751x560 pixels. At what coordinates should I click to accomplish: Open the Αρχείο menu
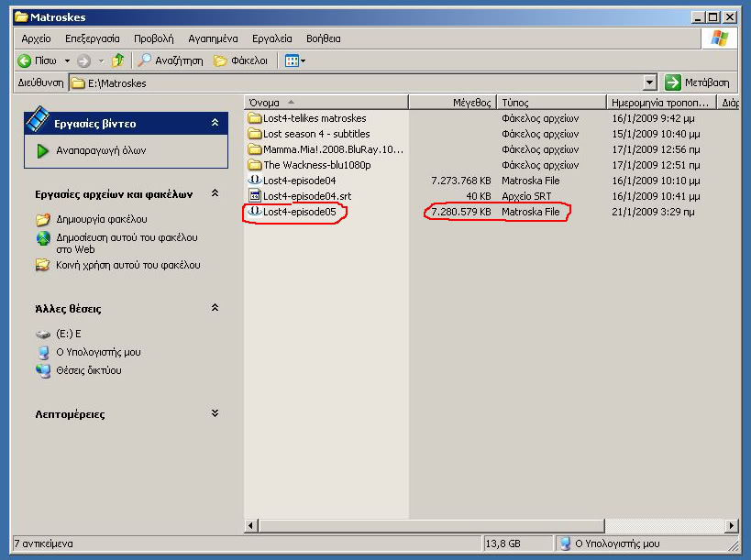point(36,38)
